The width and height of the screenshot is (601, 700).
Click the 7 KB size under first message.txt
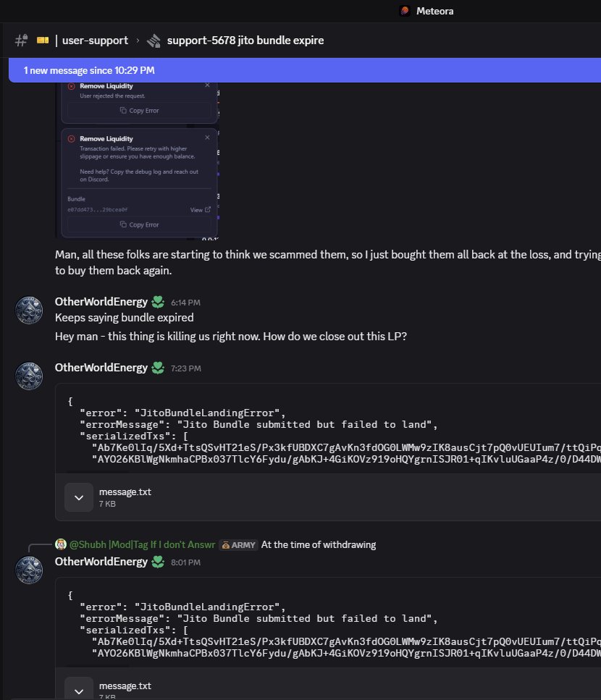[x=107, y=504]
